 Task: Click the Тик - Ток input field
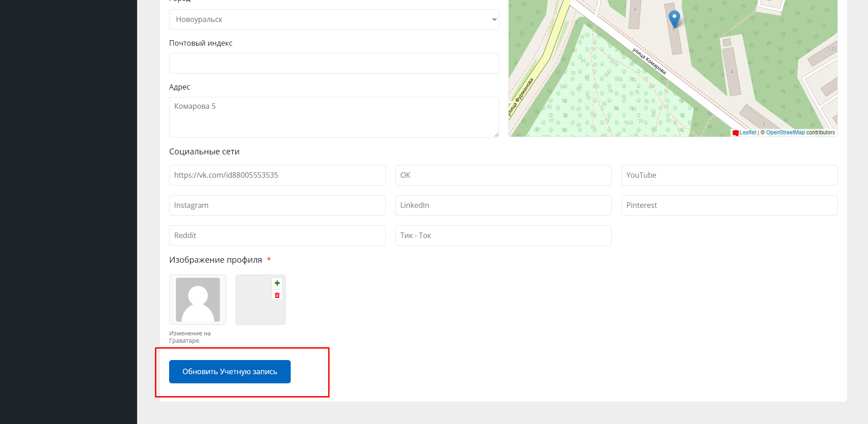pos(503,236)
